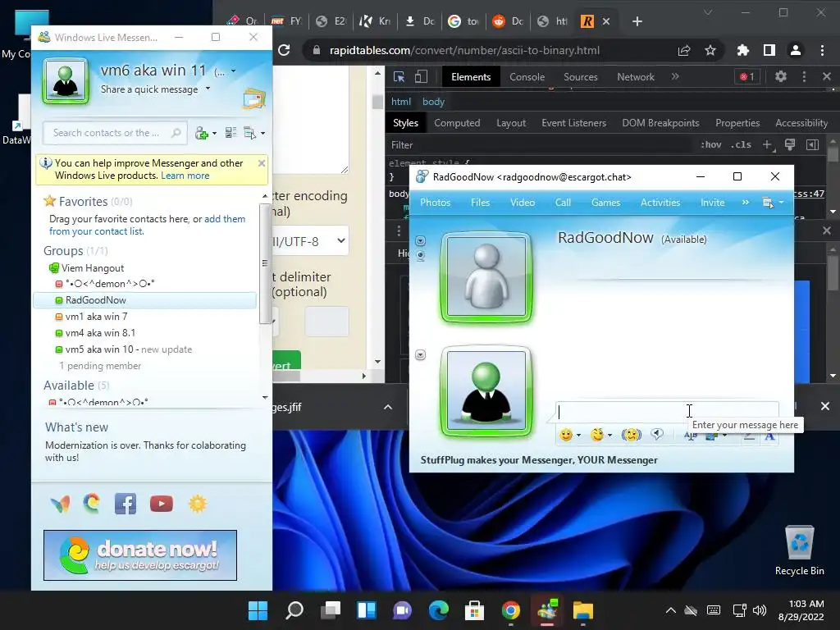This screenshot has height=630, width=840.
Task: Start a Video call with RadGoodNow
Action: (x=523, y=203)
